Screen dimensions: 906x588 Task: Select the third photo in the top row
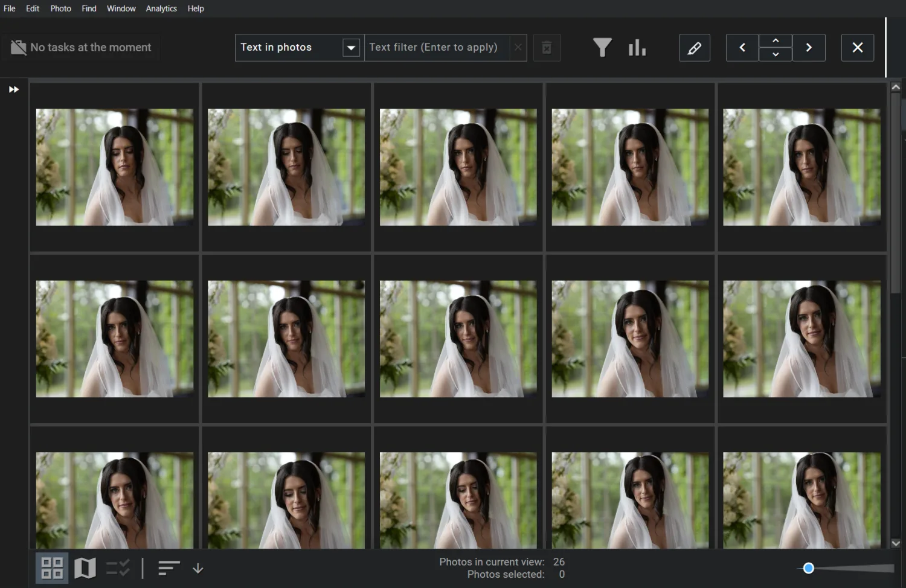(458, 167)
